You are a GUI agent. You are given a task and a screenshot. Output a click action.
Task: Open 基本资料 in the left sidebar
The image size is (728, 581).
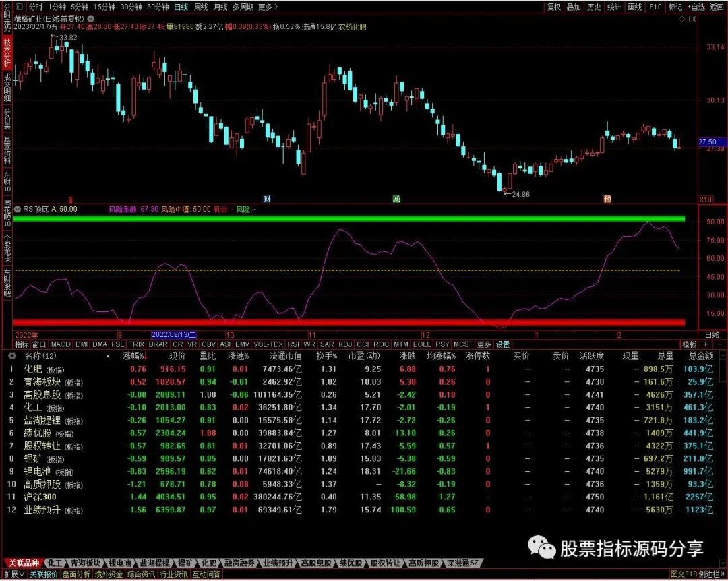pyautogui.click(x=7, y=151)
